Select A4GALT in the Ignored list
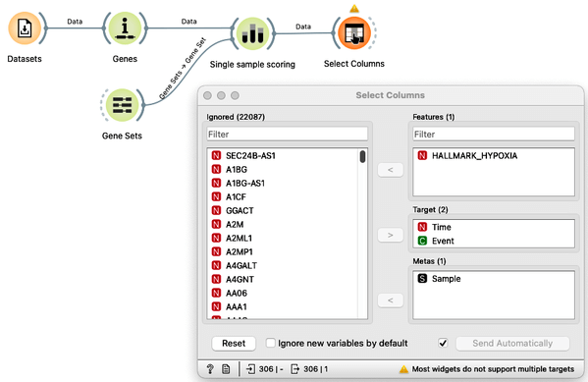The width and height of the screenshot is (588, 382). click(283, 266)
